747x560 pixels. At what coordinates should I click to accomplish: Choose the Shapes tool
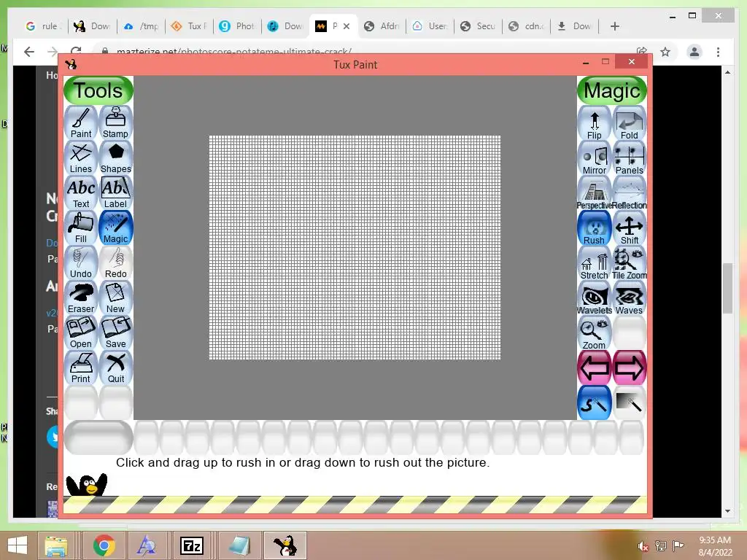coord(116,158)
